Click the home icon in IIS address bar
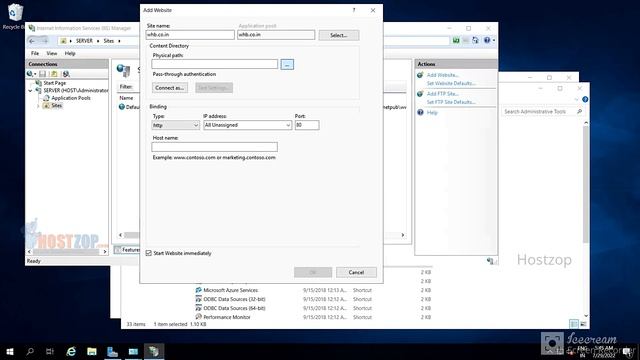 (x=476, y=40)
